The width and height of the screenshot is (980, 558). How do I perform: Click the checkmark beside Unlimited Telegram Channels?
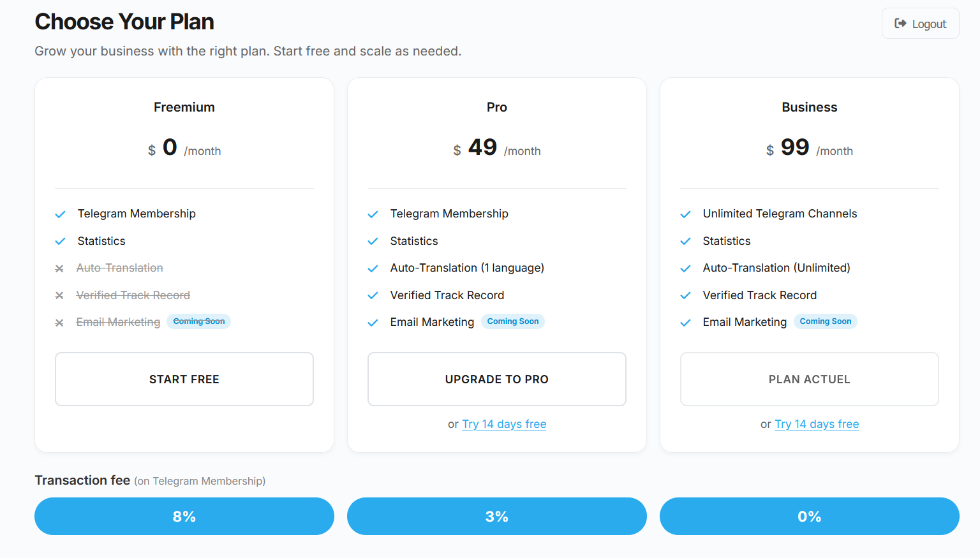[685, 214]
